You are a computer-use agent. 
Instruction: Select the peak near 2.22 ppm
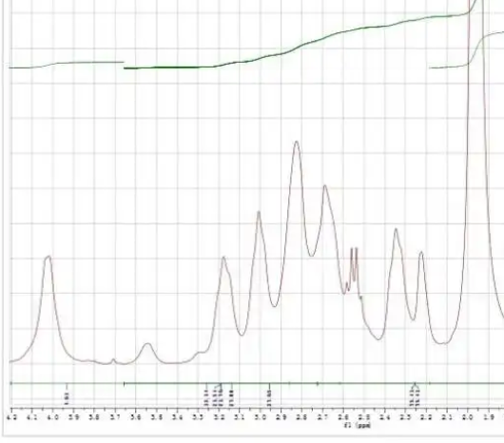tap(421, 253)
